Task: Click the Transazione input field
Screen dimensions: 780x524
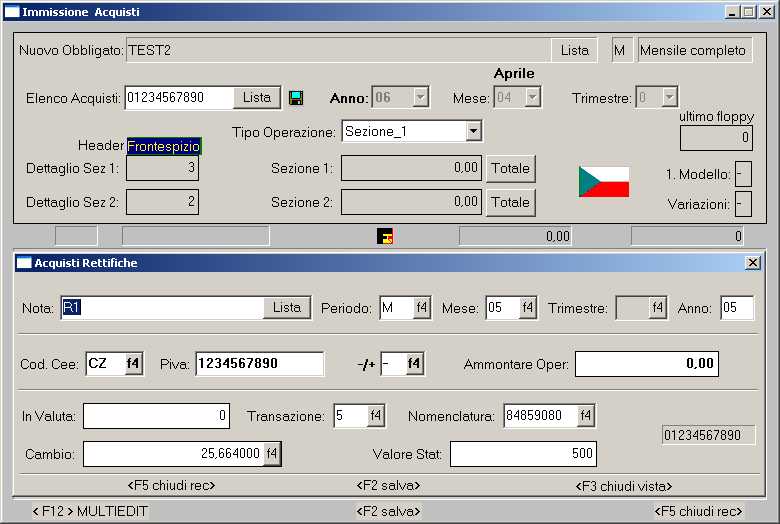Action: click(351, 416)
